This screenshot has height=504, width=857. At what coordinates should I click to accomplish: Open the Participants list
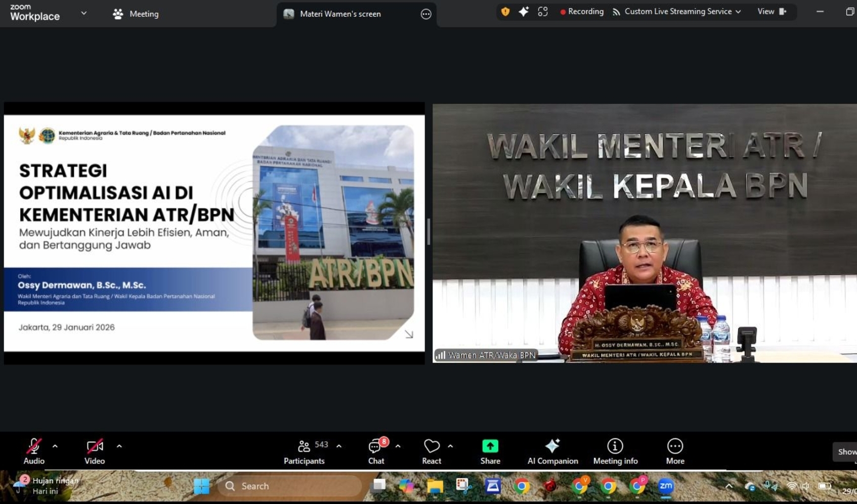304,451
